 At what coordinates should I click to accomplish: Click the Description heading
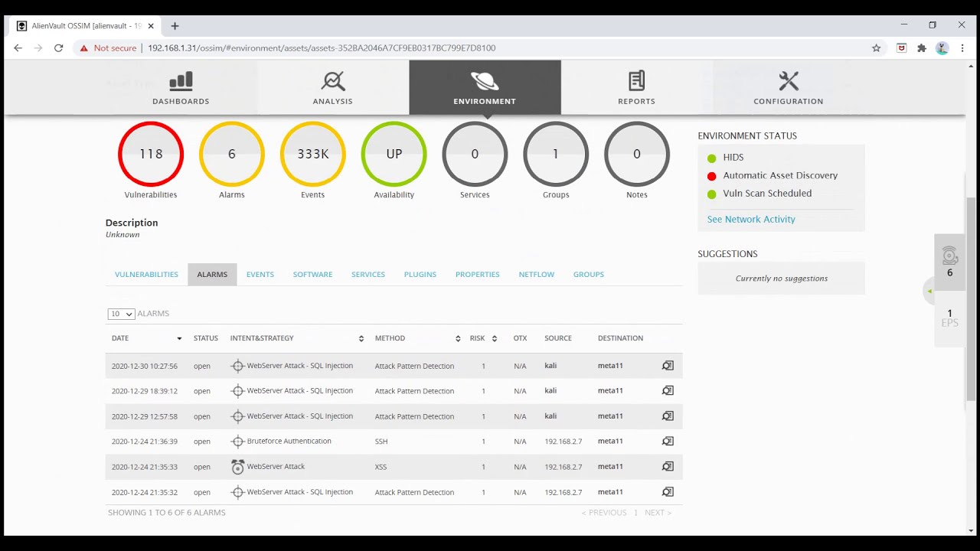point(132,223)
